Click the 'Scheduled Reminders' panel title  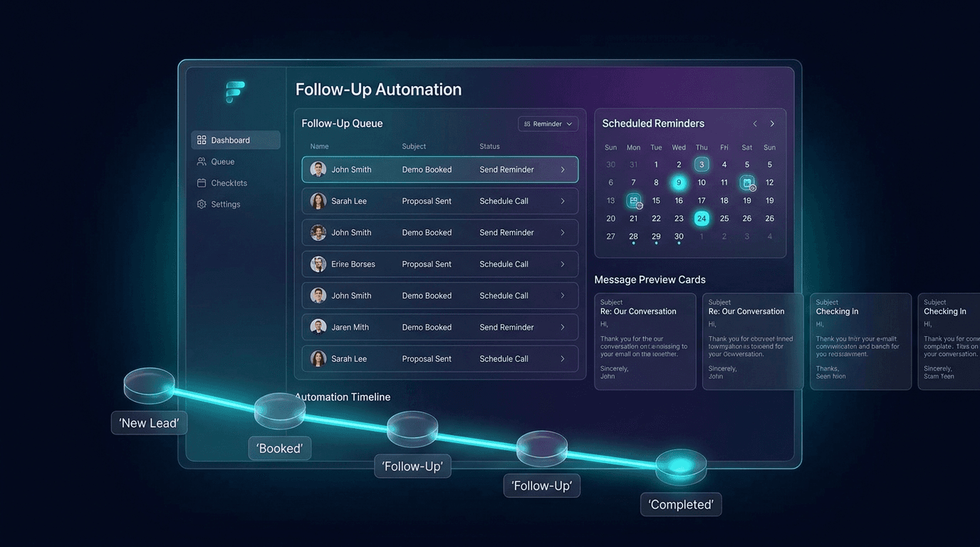point(653,123)
